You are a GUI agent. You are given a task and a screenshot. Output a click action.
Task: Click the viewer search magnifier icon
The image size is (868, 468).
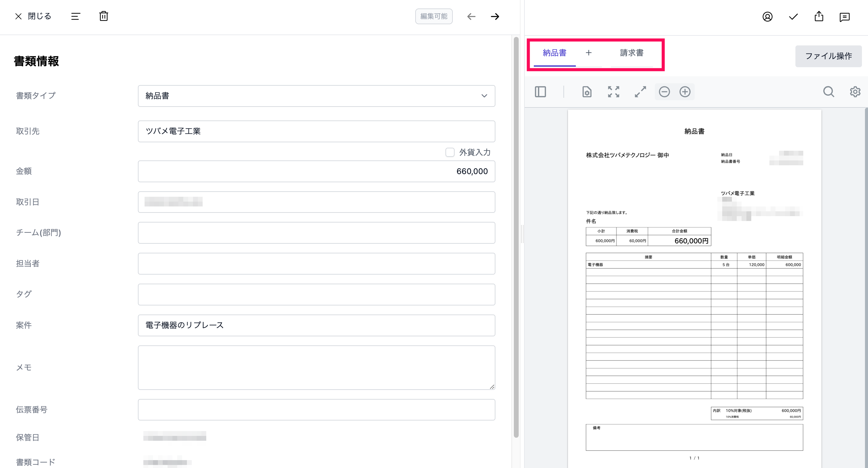pos(829,92)
